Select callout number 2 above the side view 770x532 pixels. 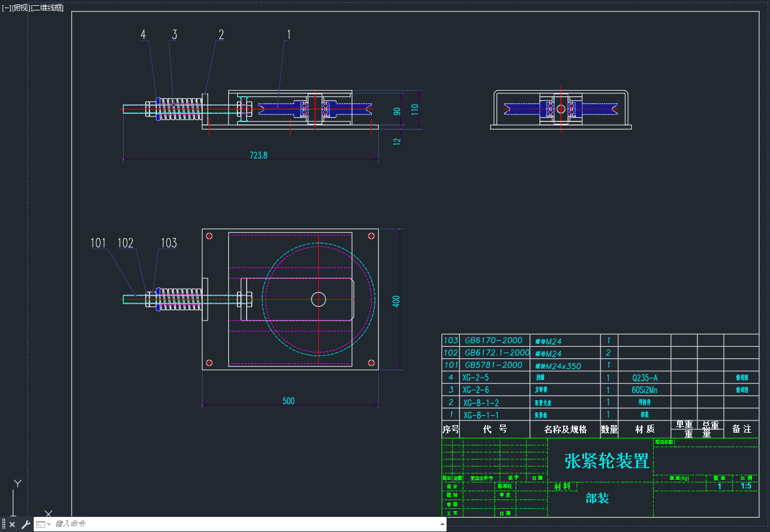click(x=221, y=35)
